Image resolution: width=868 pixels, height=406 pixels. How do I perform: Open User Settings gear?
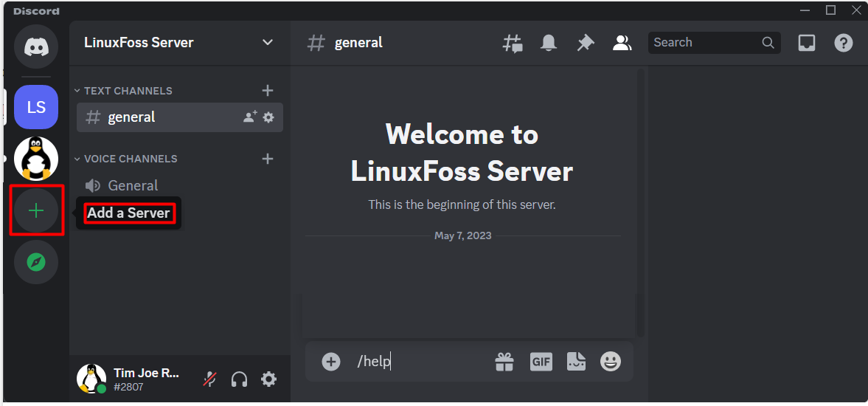point(269,379)
